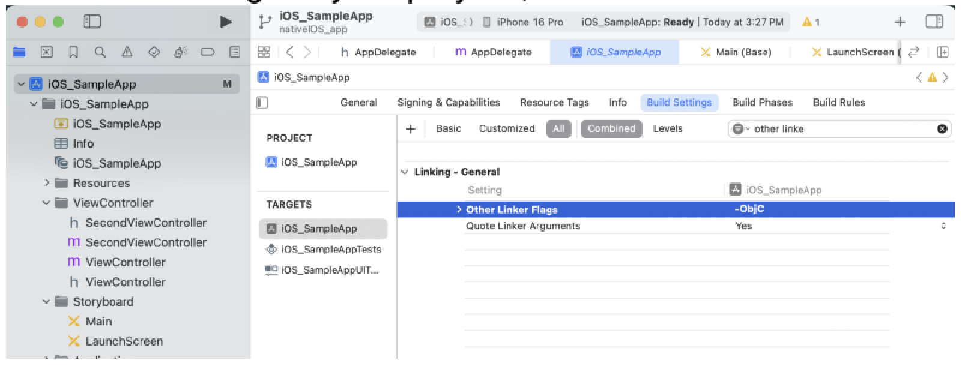This screenshot has width=980, height=372.
Task: Switch to Levels view
Action: tap(668, 128)
